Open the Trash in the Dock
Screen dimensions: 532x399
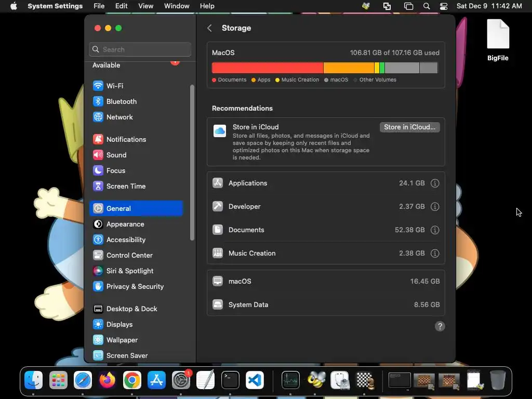498,380
